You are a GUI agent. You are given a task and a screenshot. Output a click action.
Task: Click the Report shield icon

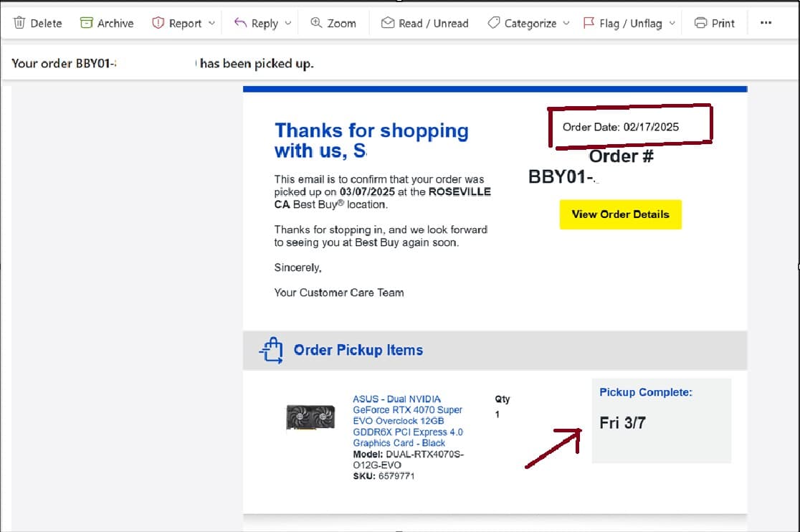click(x=158, y=23)
